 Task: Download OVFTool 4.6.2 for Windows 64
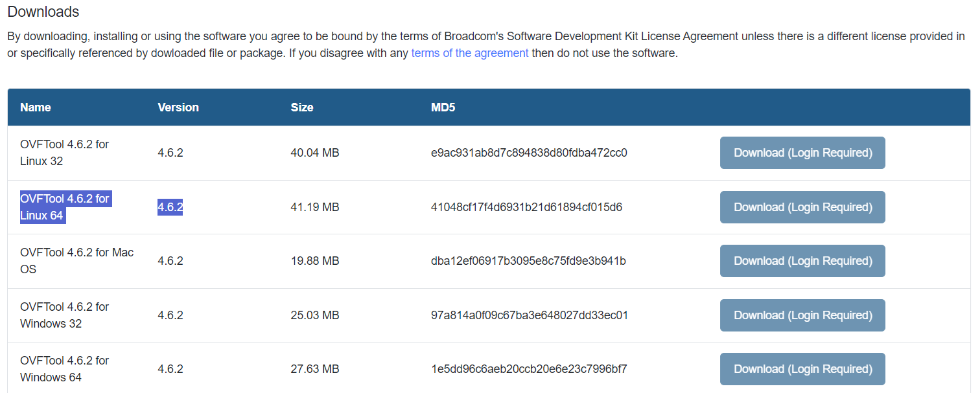(802, 369)
